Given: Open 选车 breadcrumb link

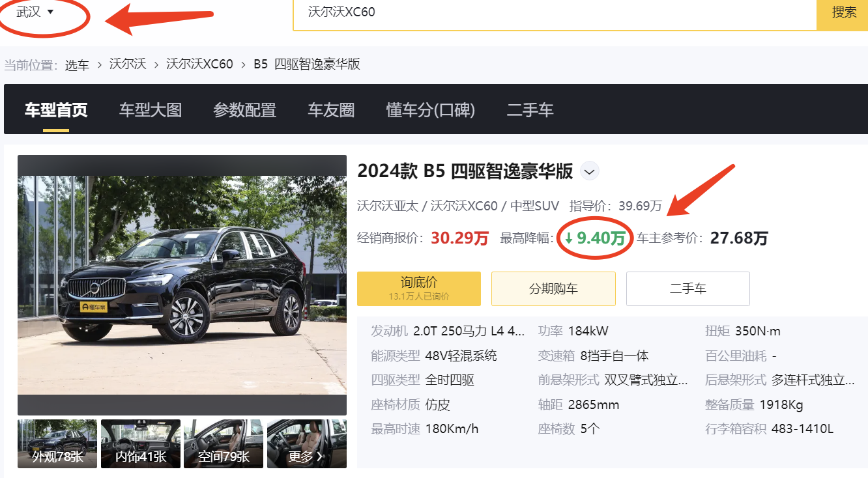Looking at the screenshot, I should (77, 64).
